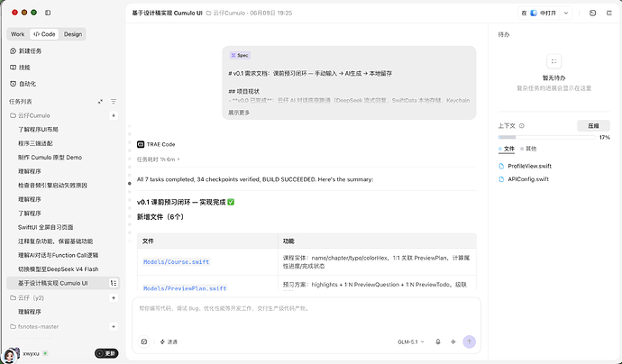Open 理解程序 task under 云仔（y2）
The image size is (622, 364).
coord(30,312)
